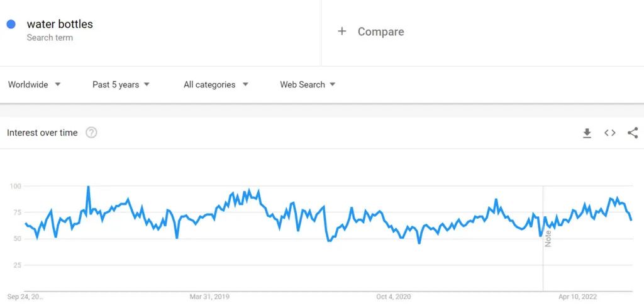Expand the Worldwide region dropdown
The width and height of the screenshot is (644, 308).
click(x=35, y=85)
